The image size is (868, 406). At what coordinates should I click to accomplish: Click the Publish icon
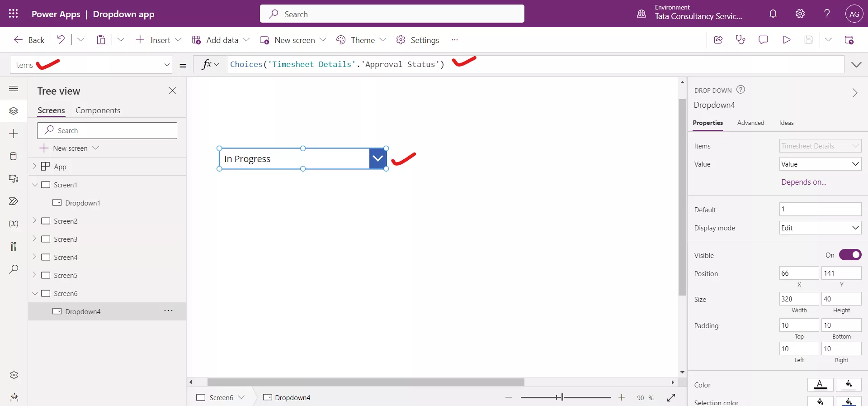pos(849,40)
